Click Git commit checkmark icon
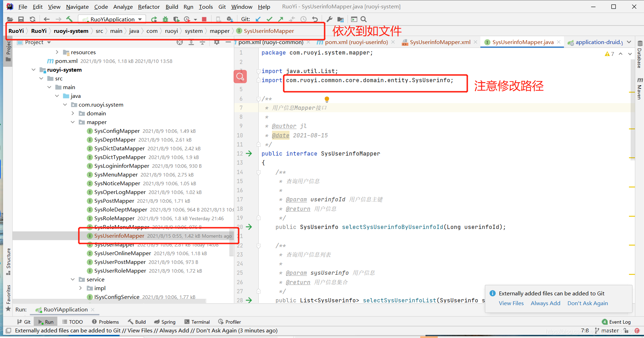The height and width of the screenshot is (338, 644). coord(269,19)
